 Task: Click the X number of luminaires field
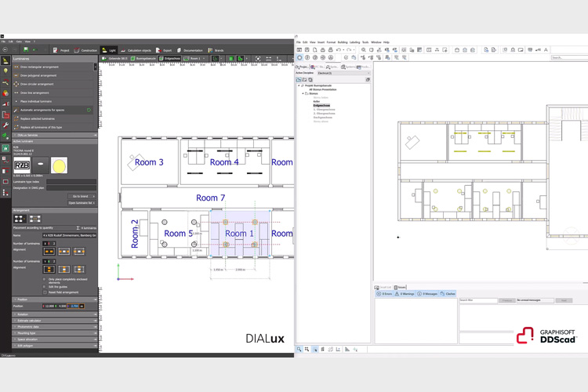click(x=49, y=244)
